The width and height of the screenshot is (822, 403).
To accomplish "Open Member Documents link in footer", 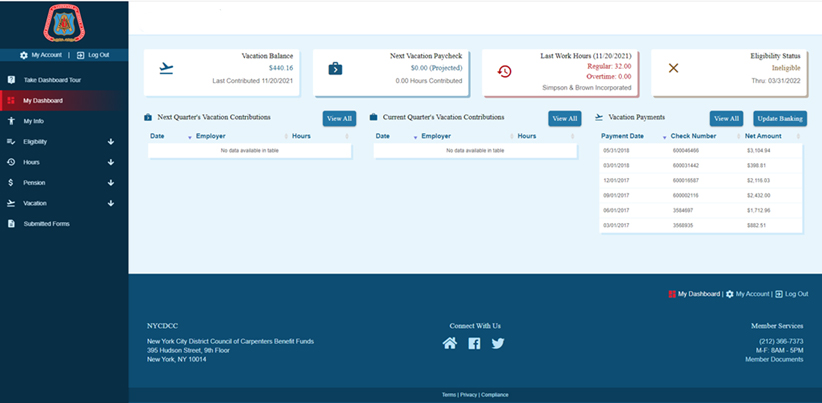I will [x=774, y=359].
